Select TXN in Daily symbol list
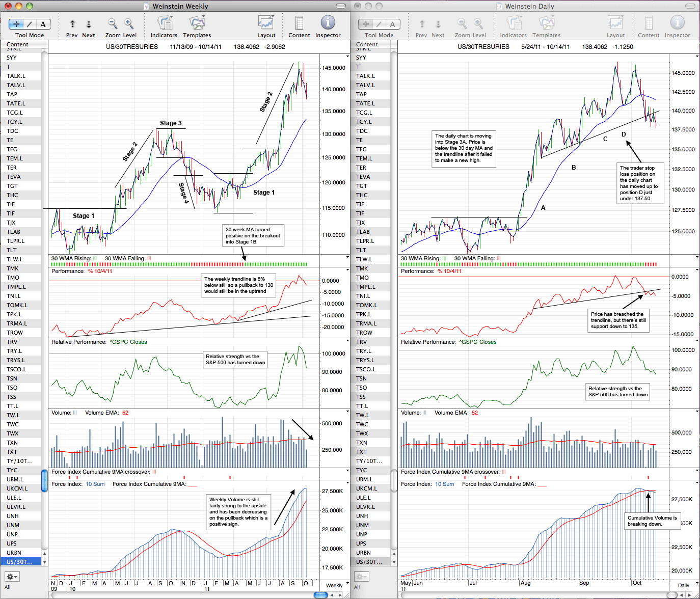700x599 pixels. click(x=370, y=443)
